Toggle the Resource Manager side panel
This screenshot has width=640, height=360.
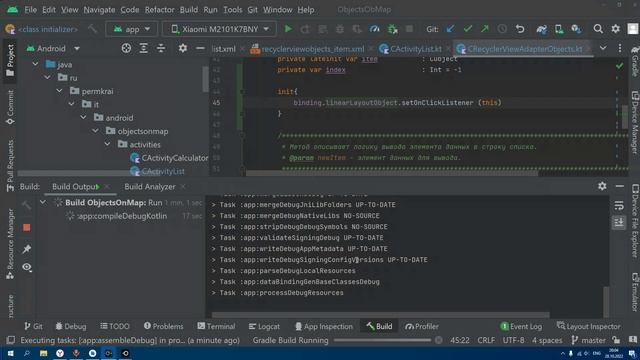[10, 244]
